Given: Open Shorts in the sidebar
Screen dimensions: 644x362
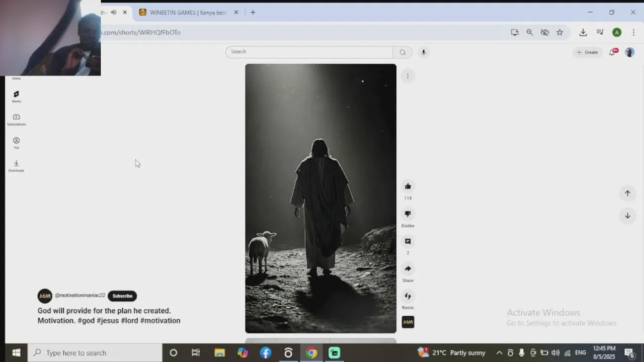Looking at the screenshot, I should 16,97.
